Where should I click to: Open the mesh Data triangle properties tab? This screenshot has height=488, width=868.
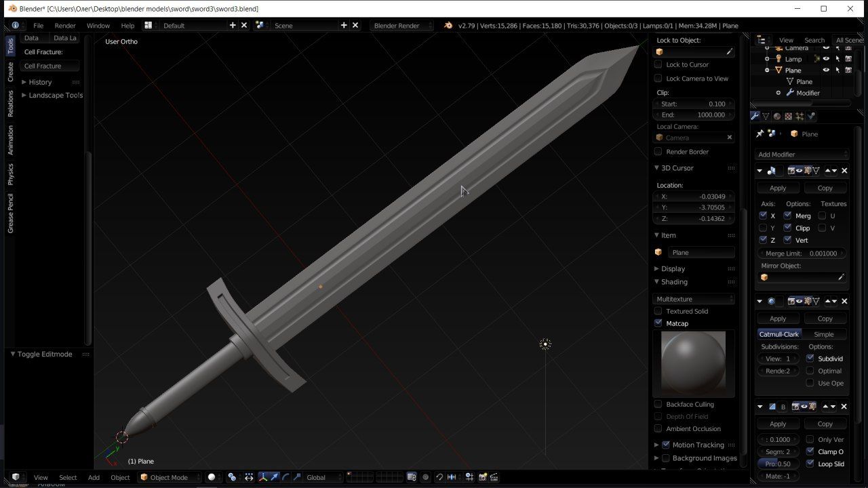(x=766, y=116)
